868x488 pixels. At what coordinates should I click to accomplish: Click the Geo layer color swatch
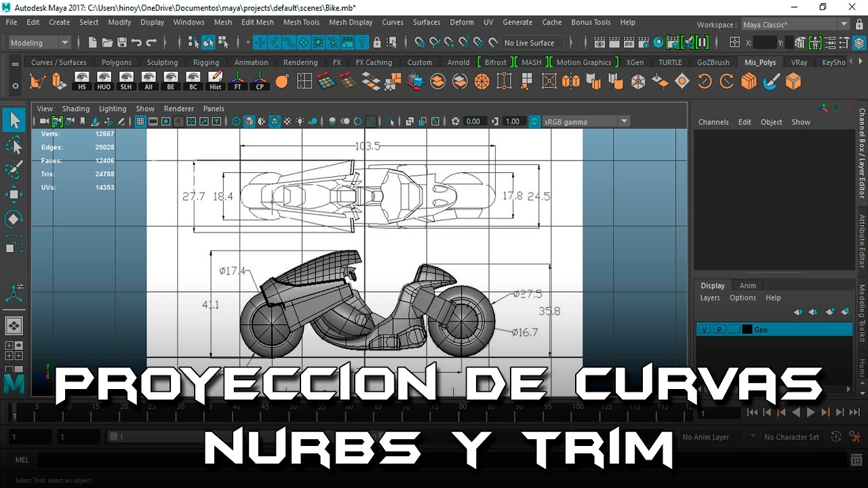(x=747, y=330)
